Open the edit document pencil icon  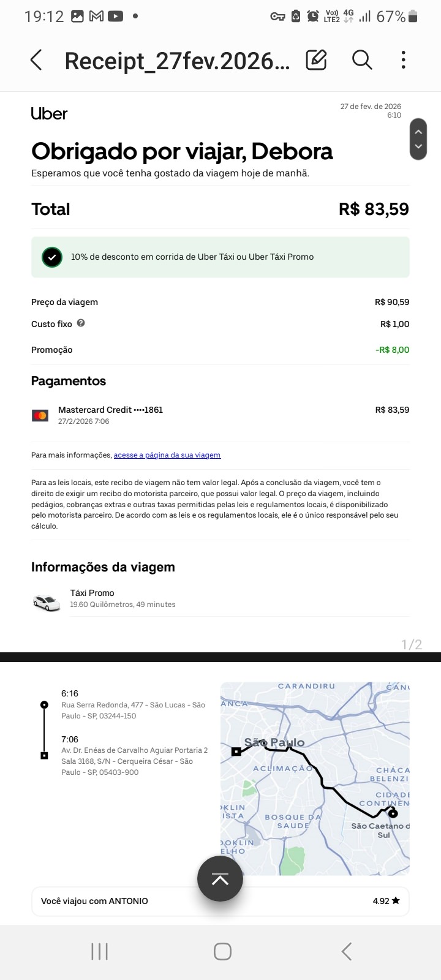[x=316, y=60]
